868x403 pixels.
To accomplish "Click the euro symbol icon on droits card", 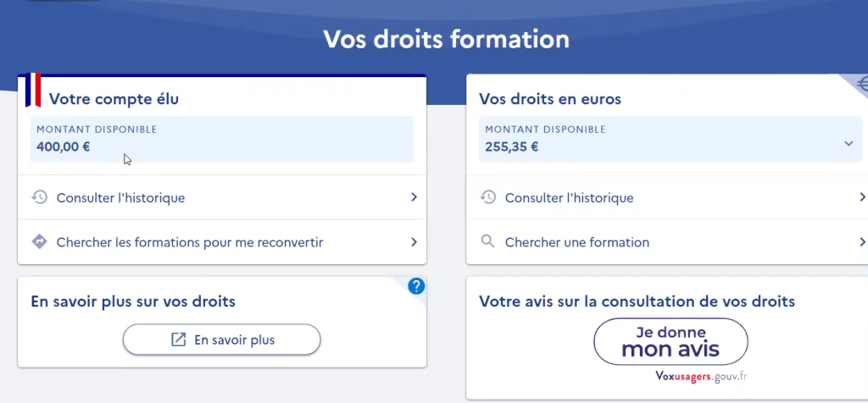I will click(861, 83).
